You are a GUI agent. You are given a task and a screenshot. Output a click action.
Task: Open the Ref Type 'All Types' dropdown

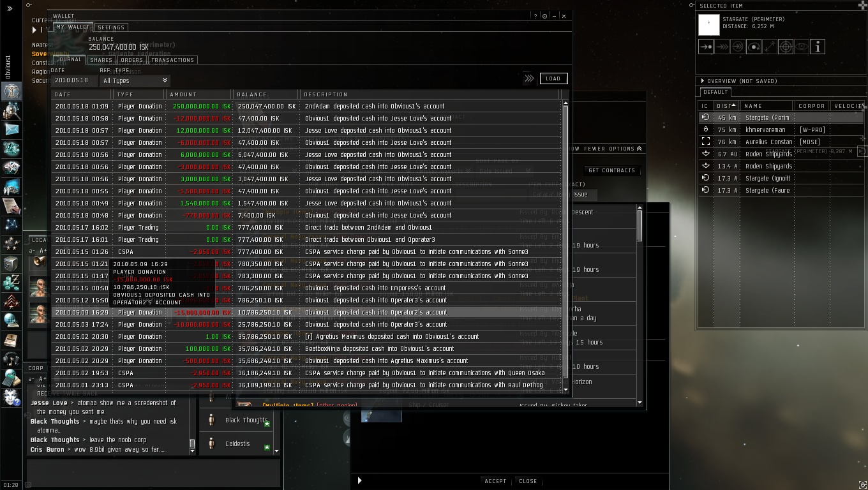[x=135, y=80]
